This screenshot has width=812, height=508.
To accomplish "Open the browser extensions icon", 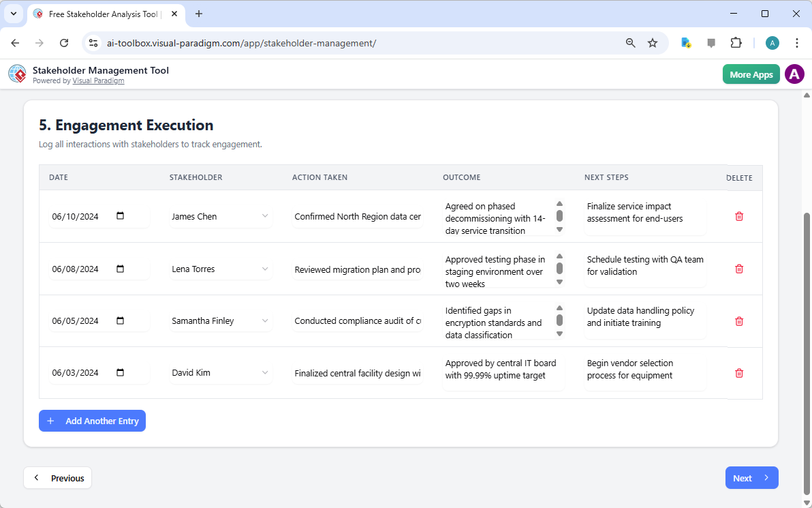I will tap(736, 42).
